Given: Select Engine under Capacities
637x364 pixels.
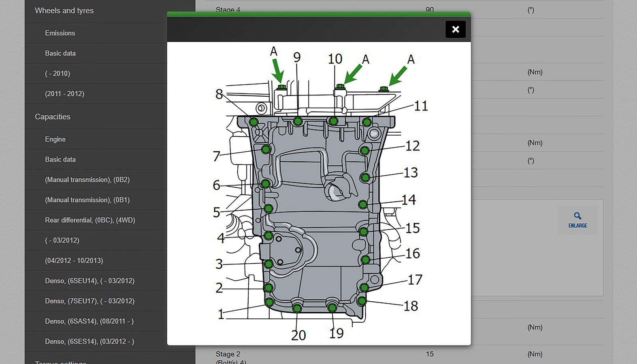Looking at the screenshot, I should [55, 139].
